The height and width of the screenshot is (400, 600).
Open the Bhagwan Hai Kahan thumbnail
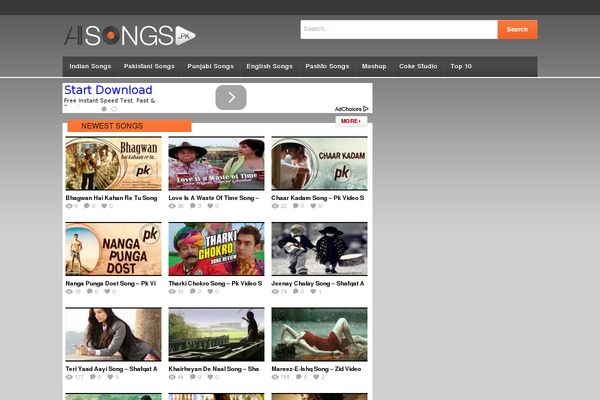coord(113,163)
